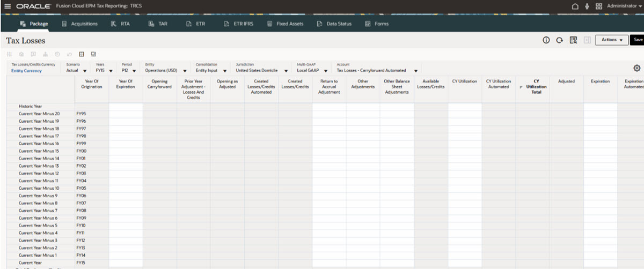Click the column adjust toolbar icon
Image resolution: width=644 pixels, height=269 pixels.
click(x=9, y=54)
